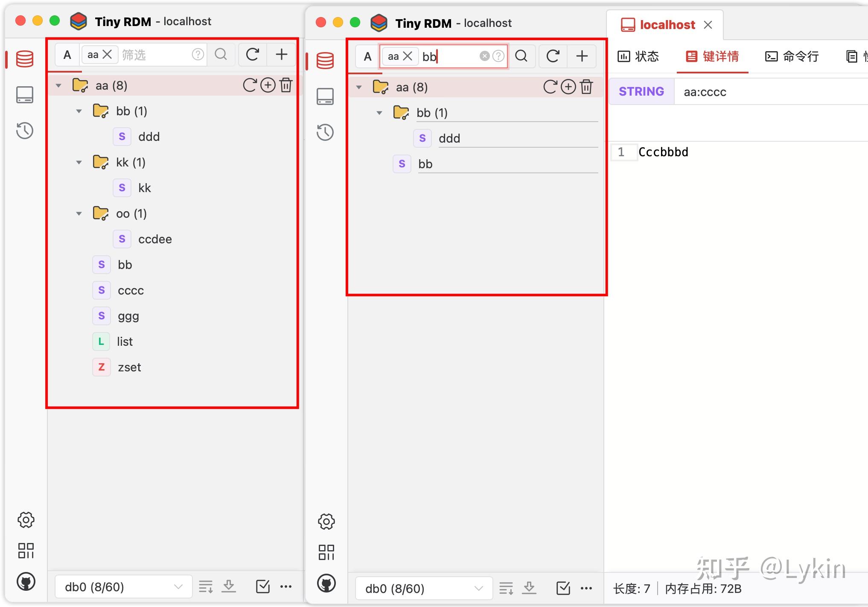
Task: Toggle the check mode icon in right bottom bar
Action: click(x=563, y=588)
